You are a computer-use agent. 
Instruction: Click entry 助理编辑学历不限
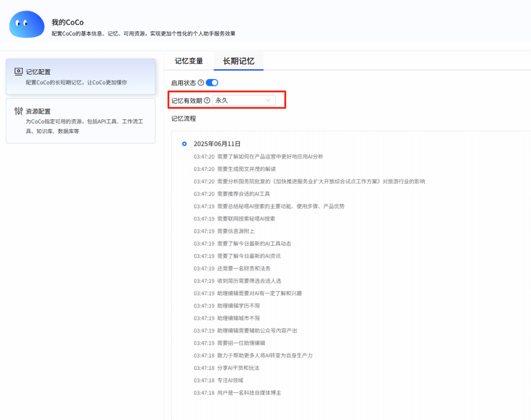[238, 306]
